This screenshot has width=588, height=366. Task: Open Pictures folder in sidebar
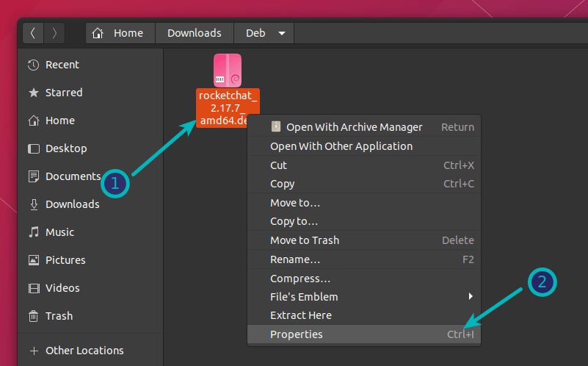pos(65,260)
